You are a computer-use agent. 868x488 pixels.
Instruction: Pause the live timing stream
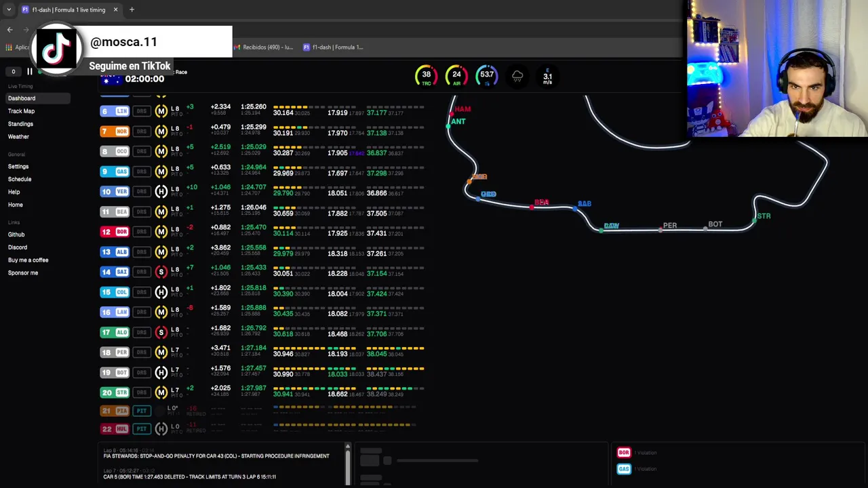coord(30,71)
